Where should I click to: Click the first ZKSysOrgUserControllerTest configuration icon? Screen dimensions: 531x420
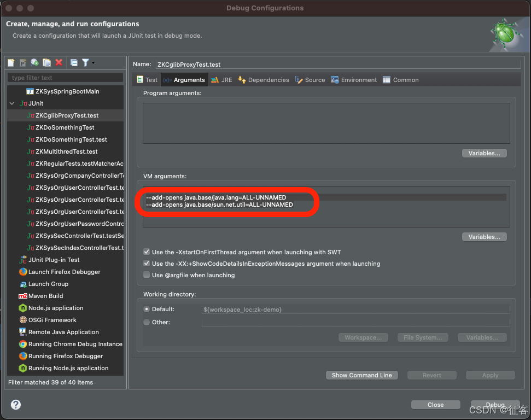coord(30,188)
